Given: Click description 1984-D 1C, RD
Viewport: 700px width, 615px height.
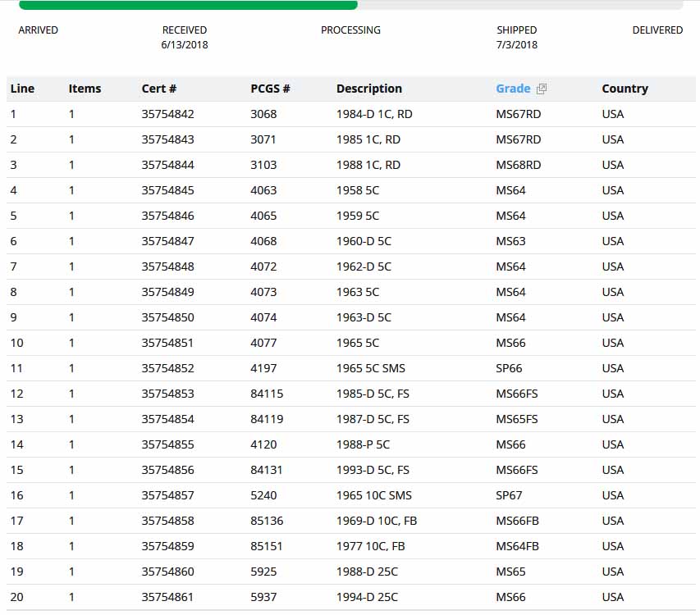Looking at the screenshot, I should [374, 114].
